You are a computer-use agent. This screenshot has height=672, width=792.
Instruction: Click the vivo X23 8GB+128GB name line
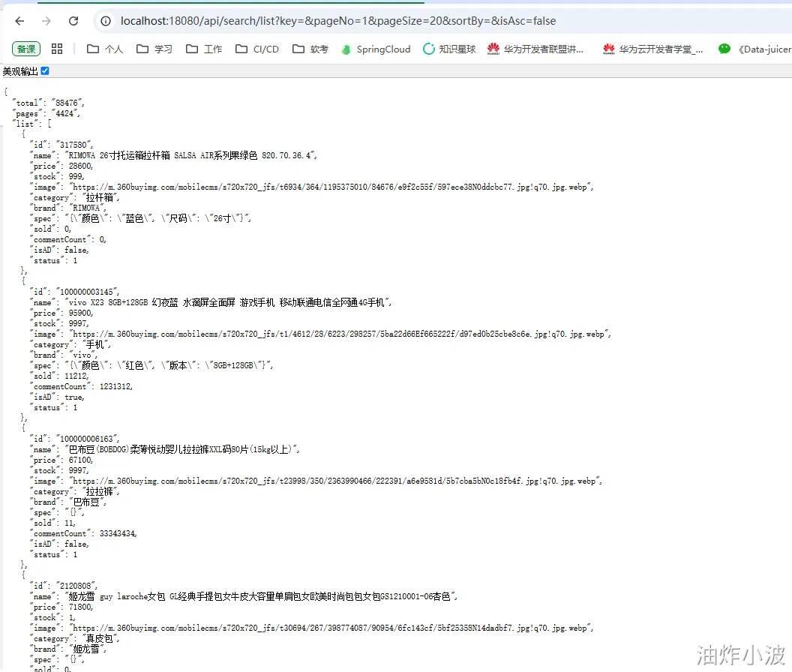[x=210, y=303]
